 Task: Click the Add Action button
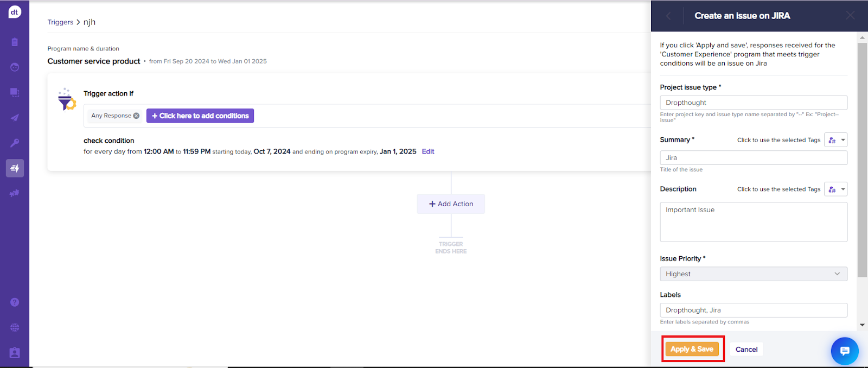coord(451,204)
